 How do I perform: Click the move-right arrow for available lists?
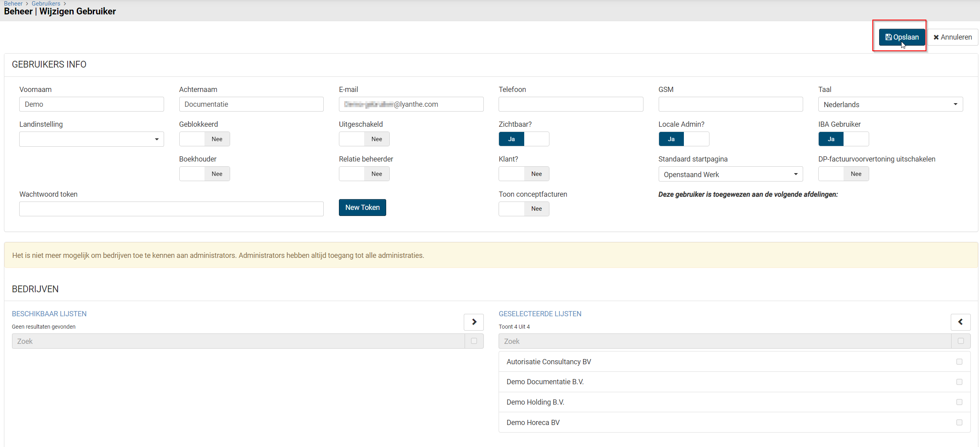coord(474,322)
